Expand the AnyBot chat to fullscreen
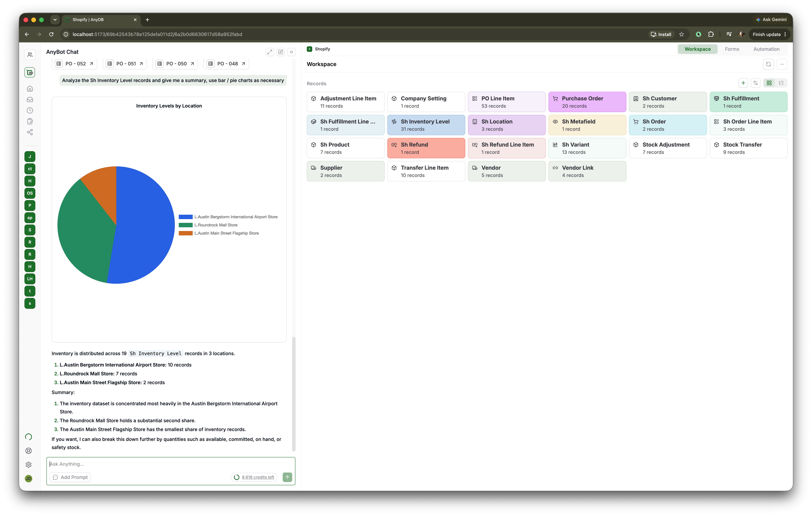 [269, 52]
